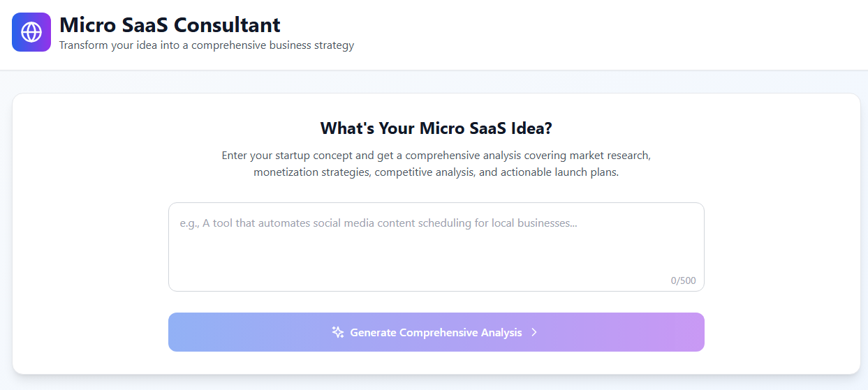Click empty space right of the header title
This screenshot has width=868, height=390.
click(x=559, y=32)
